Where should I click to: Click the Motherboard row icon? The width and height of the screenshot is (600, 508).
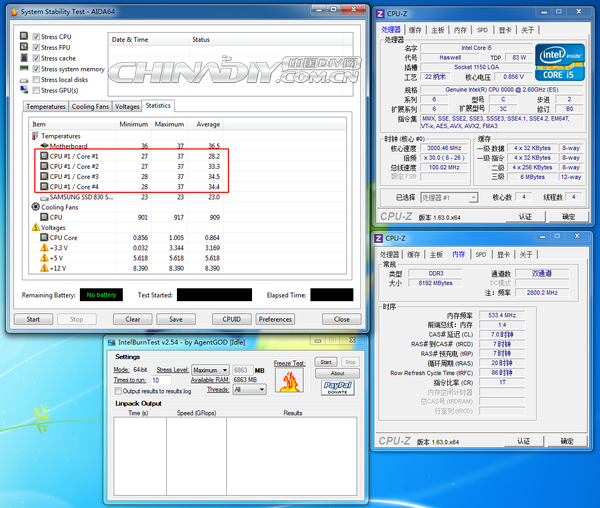[x=44, y=146]
